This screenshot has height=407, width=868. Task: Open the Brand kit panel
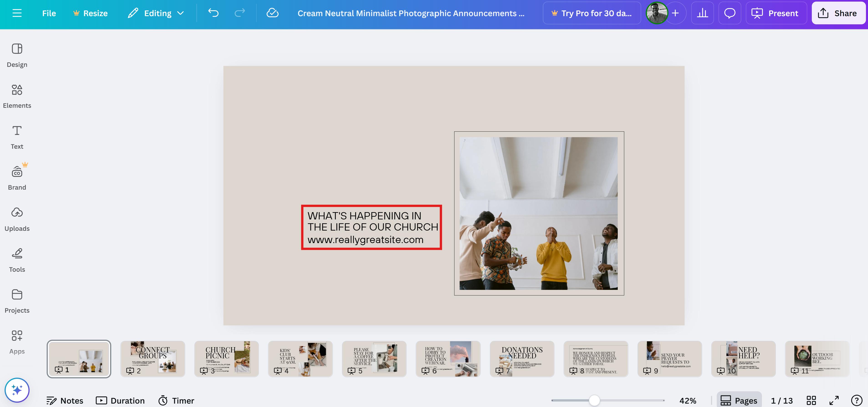pos(17,178)
